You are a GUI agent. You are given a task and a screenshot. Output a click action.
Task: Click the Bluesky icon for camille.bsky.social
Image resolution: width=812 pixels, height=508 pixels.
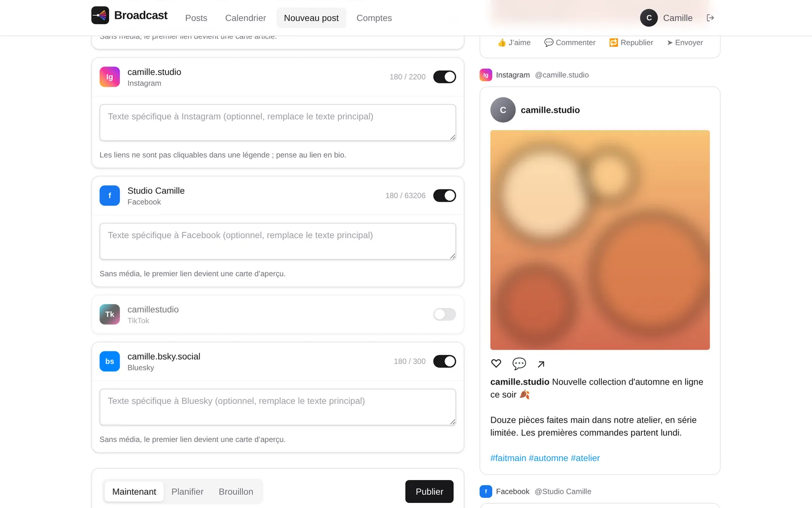pos(110,361)
